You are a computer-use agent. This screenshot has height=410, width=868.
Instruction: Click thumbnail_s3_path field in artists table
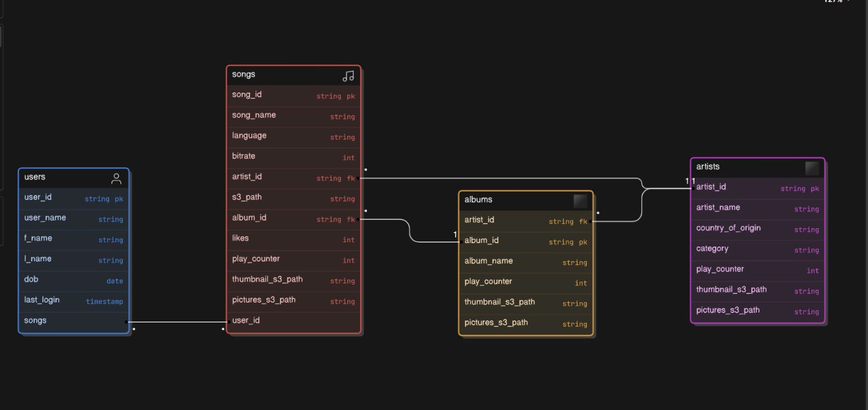(x=758, y=291)
